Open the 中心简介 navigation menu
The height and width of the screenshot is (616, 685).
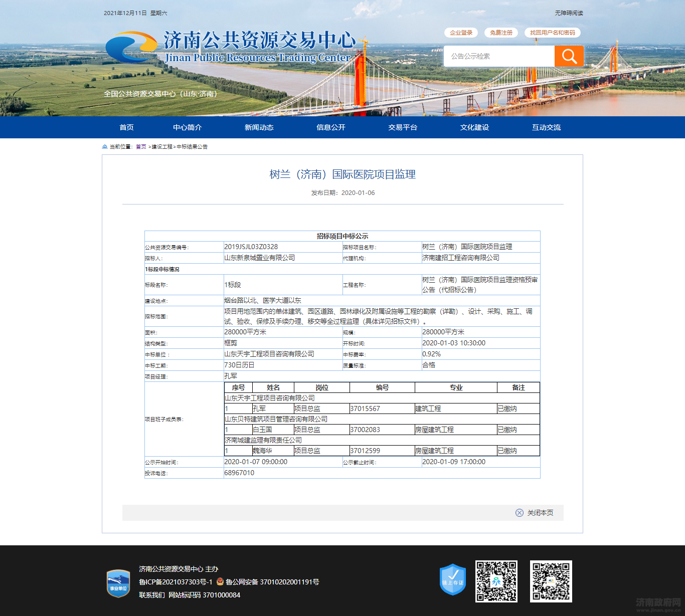(x=188, y=127)
